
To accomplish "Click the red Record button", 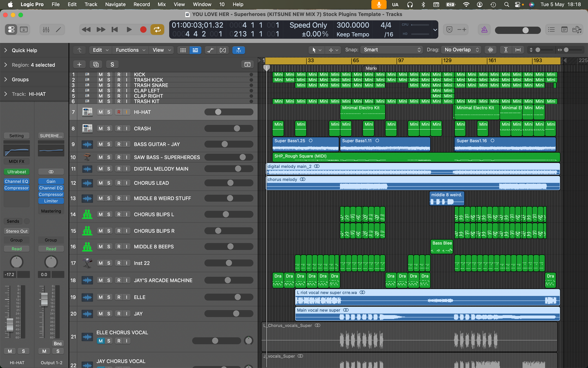I will coord(143,29).
